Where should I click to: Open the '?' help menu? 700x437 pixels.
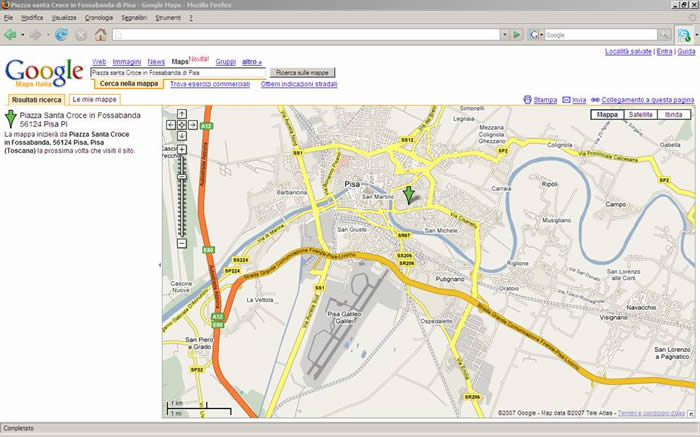[x=191, y=18]
